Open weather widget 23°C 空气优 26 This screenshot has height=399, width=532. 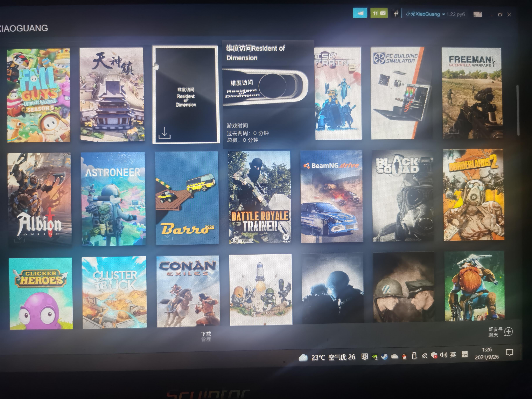click(327, 357)
